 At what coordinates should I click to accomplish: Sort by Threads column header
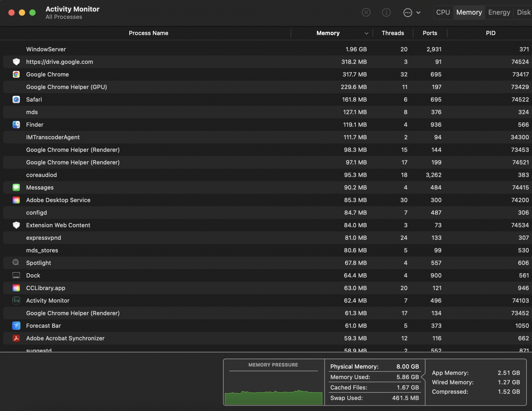pyautogui.click(x=393, y=33)
